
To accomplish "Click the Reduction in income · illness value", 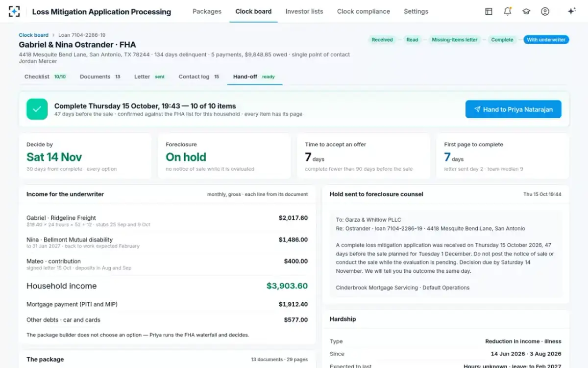I will tap(523, 342).
